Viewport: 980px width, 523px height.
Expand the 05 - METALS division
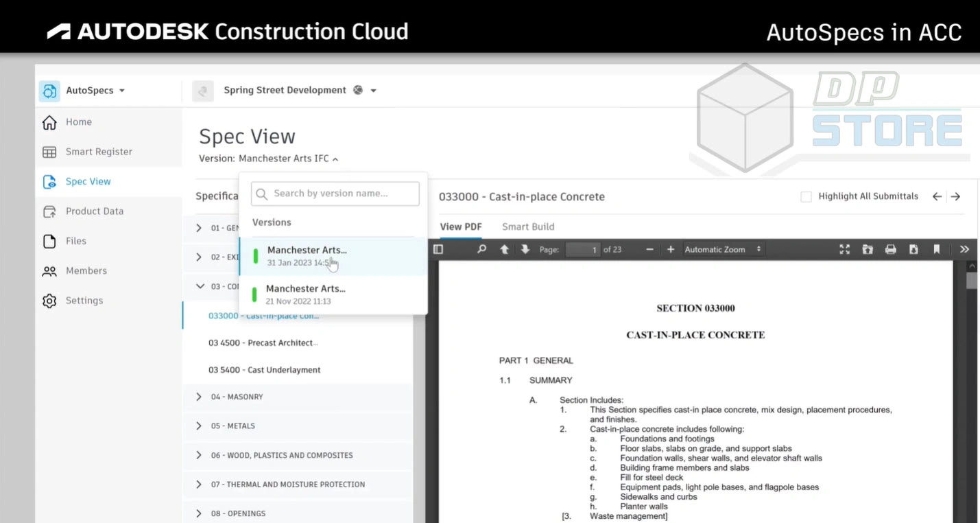[x=199, y=426]
